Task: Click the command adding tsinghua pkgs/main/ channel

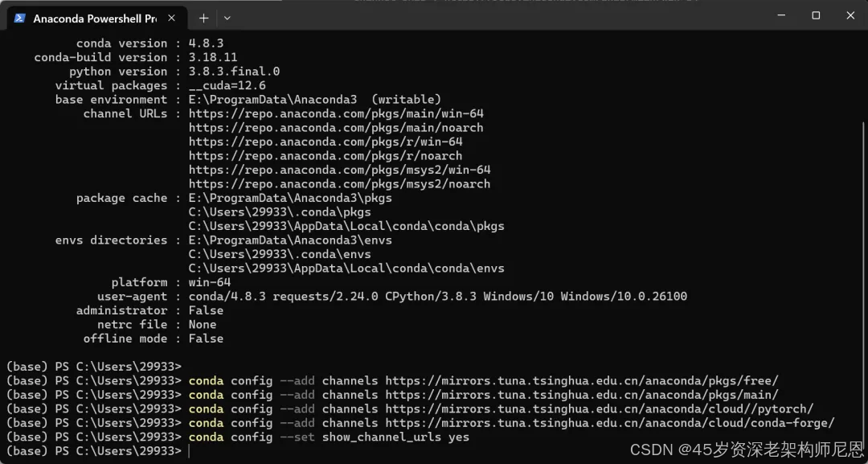Action: 484,395
